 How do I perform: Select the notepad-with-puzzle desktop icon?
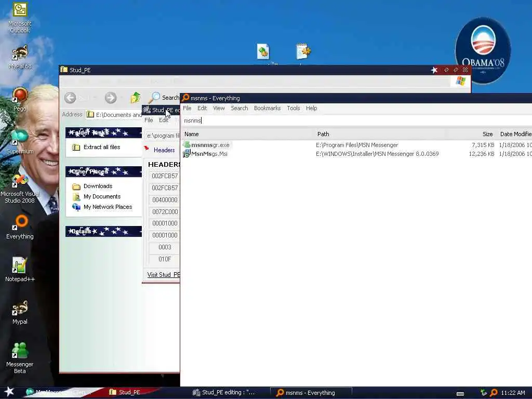pyautogui.click(x=303, y=51)
